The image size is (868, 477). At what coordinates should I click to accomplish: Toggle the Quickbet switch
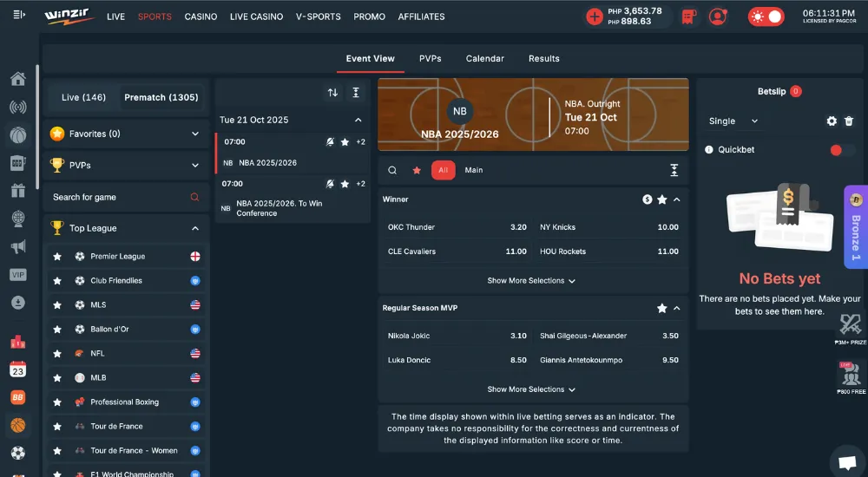(x=841, y=150)
